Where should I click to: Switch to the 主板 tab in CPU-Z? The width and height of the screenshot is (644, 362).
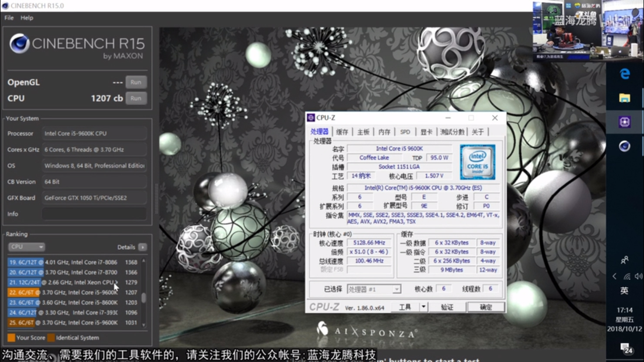point(363,132)
